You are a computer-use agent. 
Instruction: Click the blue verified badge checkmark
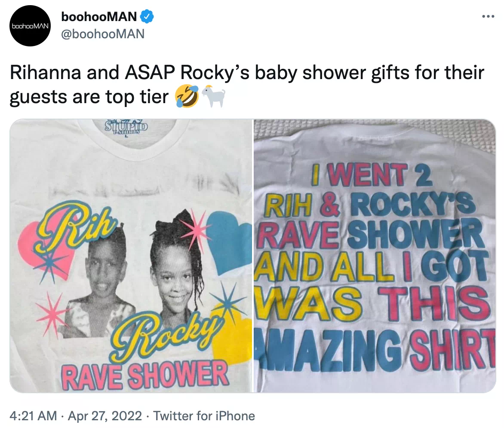147,16
